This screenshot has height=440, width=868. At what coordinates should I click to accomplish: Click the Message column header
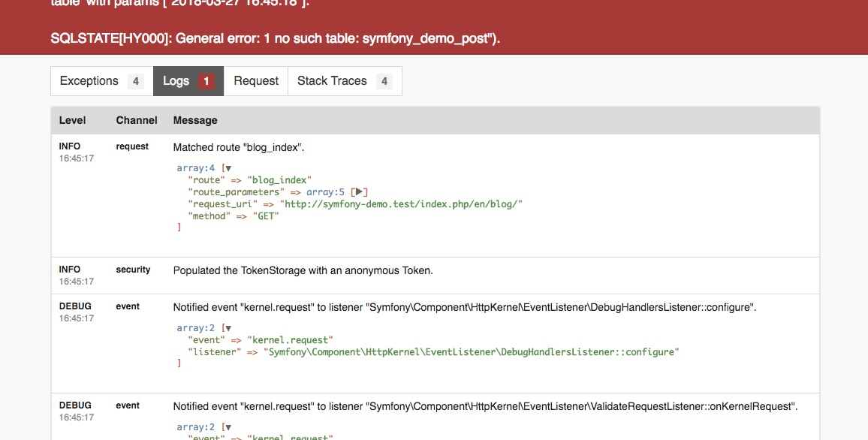tap(195, 120)
